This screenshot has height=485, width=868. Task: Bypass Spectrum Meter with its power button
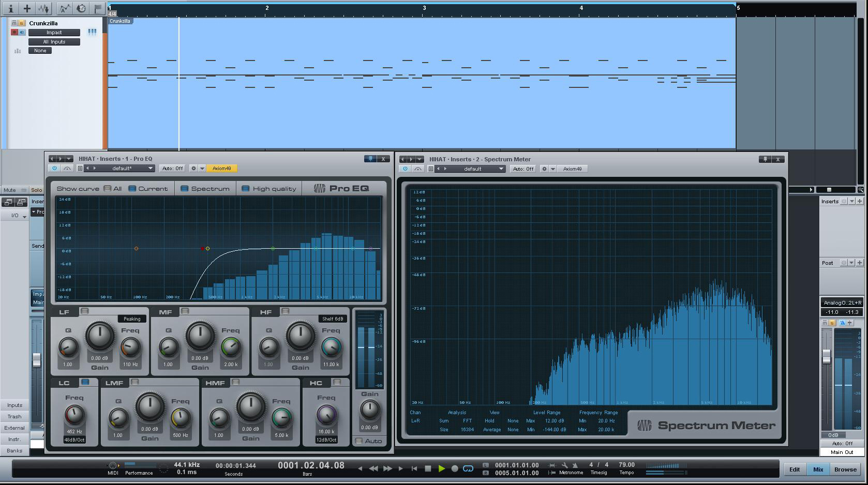click(405, 169)
